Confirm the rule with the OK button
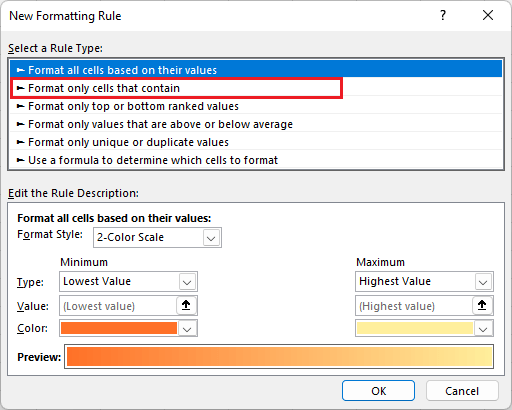 pos(378,391)
